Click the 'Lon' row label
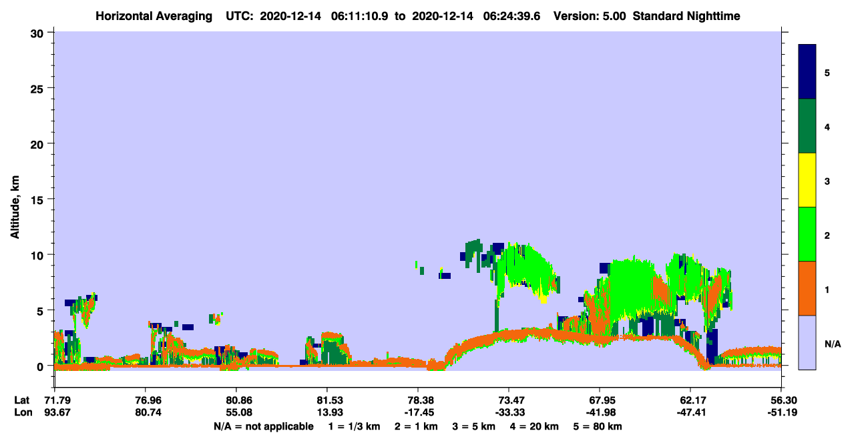 (x=22, y=413)
